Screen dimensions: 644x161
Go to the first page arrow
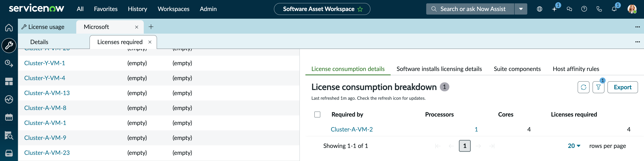point(438,146)
